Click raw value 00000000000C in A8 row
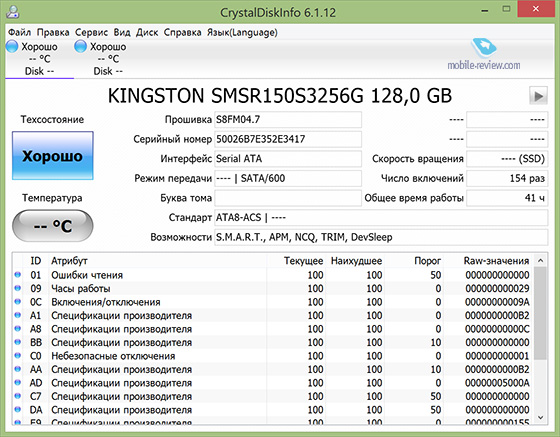The width and height of the screenshot is (560, 437). pos(497,329)
